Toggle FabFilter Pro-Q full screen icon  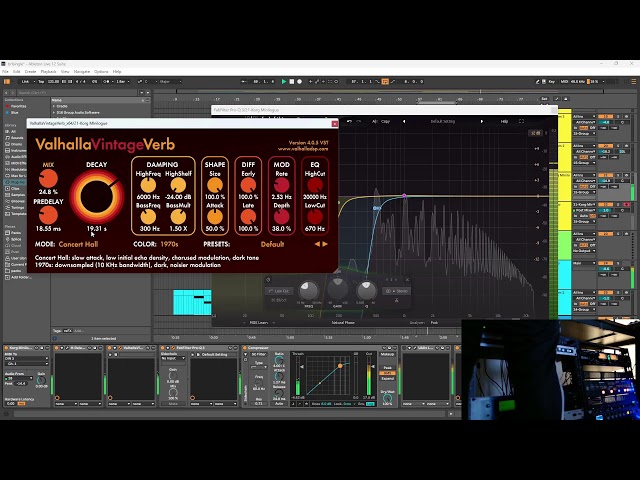coord(521,121)
